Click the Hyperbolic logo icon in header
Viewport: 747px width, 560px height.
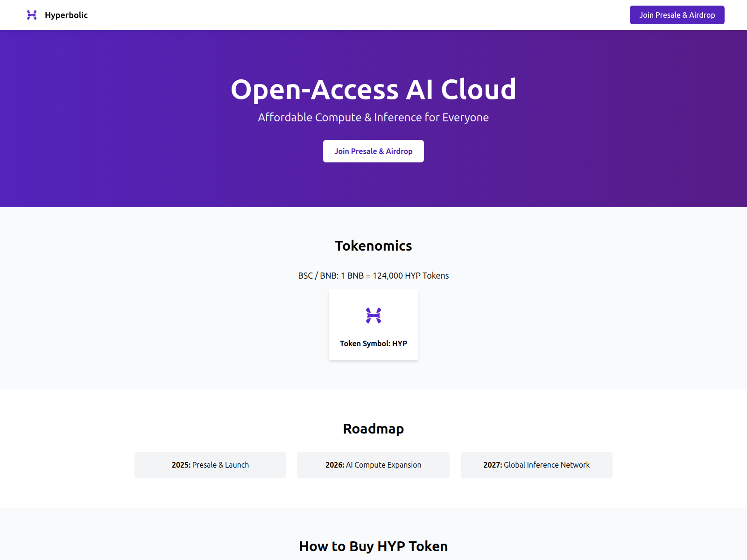32,15
